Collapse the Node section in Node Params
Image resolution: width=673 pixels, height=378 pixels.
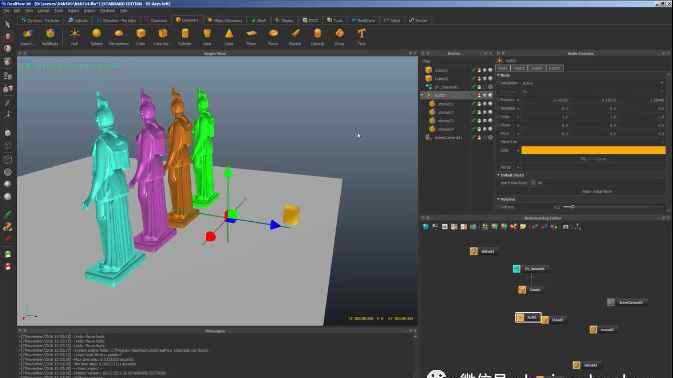[x=498, y=75]
